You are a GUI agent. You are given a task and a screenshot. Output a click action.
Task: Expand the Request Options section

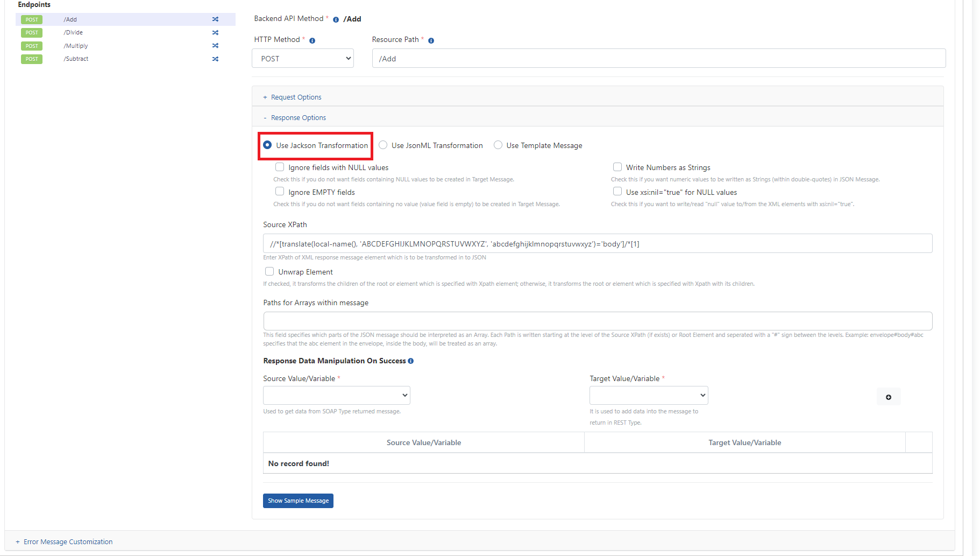pos(296,97)
